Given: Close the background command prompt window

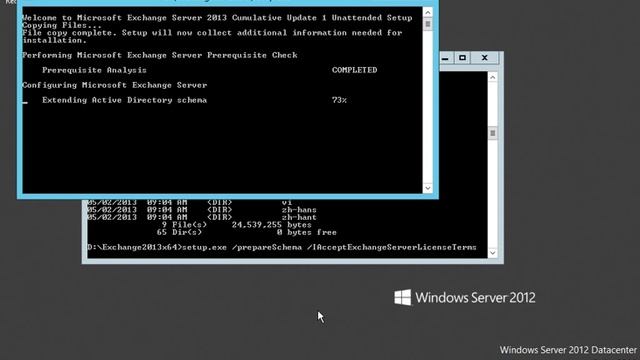Looking at the screenshot, I should pos(484,58).
